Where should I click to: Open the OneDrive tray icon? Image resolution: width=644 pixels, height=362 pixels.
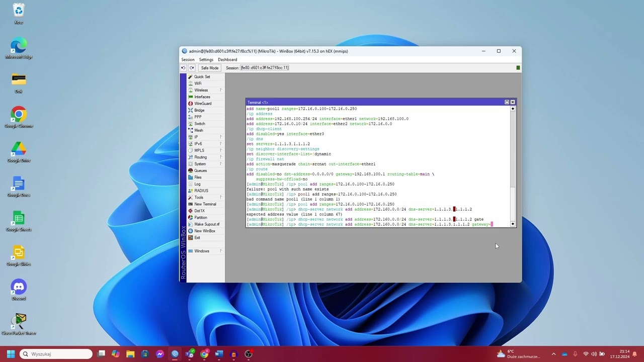tap(565, 354)
